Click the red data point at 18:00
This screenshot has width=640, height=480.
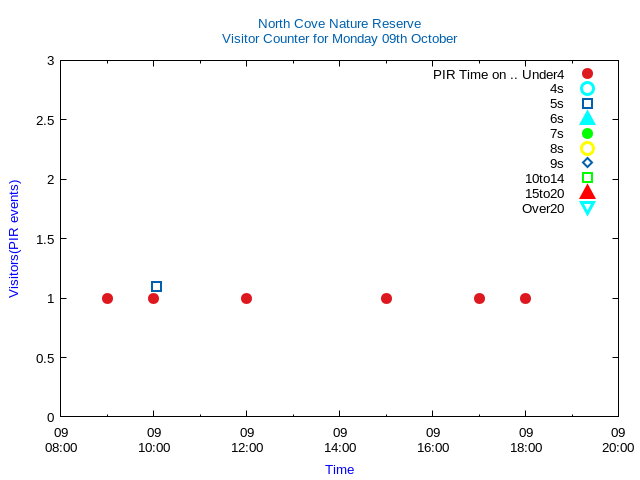[x=525, y=298]
